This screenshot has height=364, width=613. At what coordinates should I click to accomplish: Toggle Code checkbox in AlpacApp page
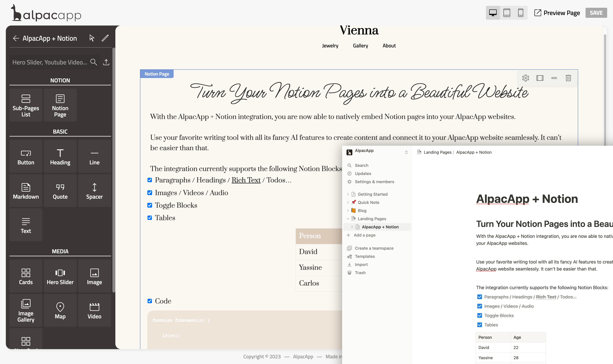click(150, 301)
